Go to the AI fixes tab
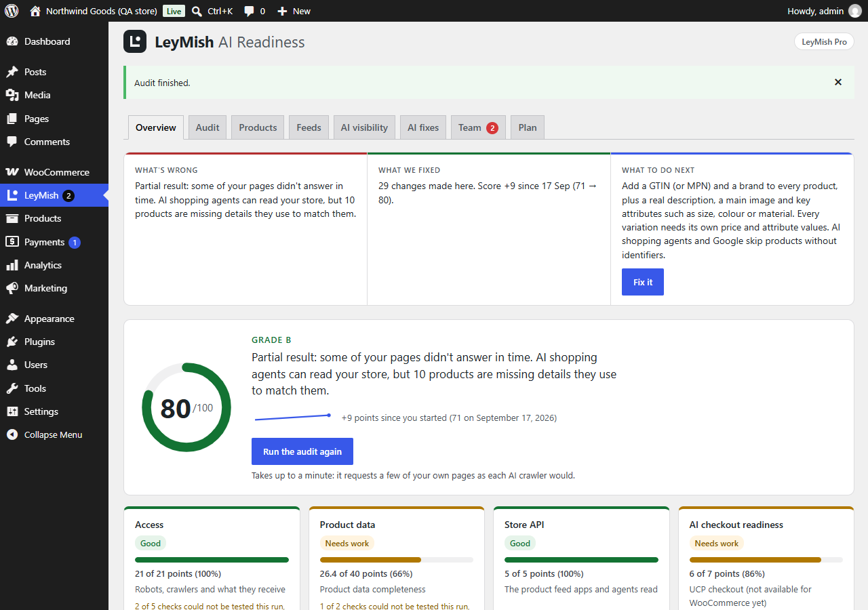This screenshot has width=868, height=610. [x=423, y=127]
